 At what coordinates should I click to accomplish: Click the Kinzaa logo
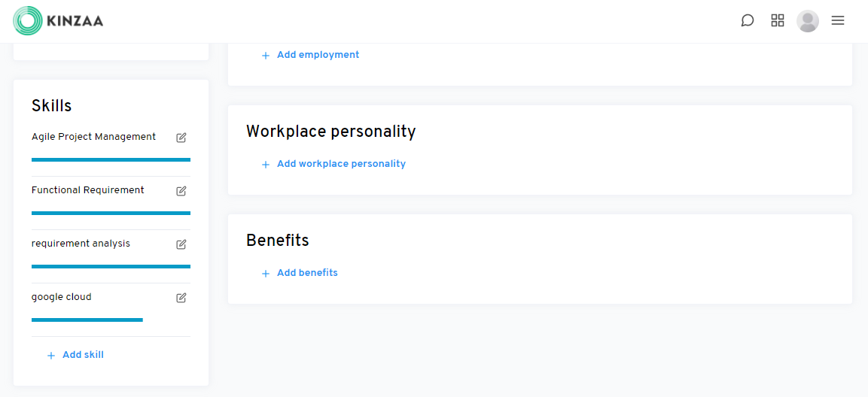(58, 21)
